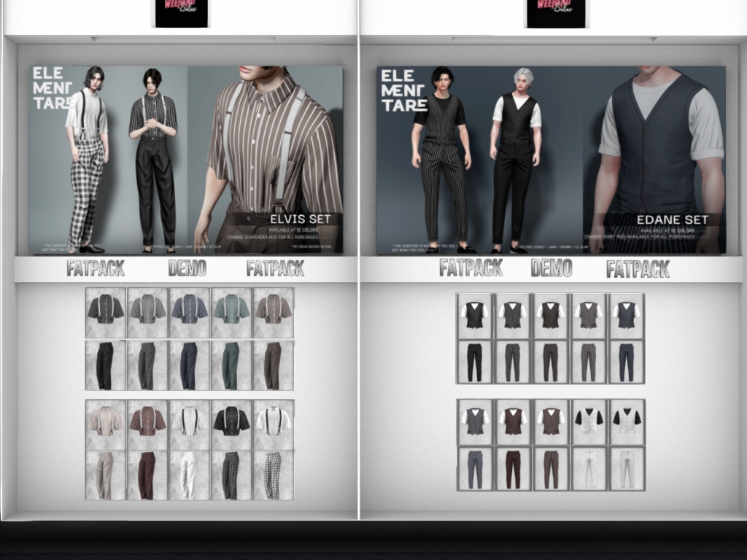Viewport: 747px width, 560px height.
Task: Select the beige Elvis shirt
Action: pyautogui.click(x=105, y=423)
